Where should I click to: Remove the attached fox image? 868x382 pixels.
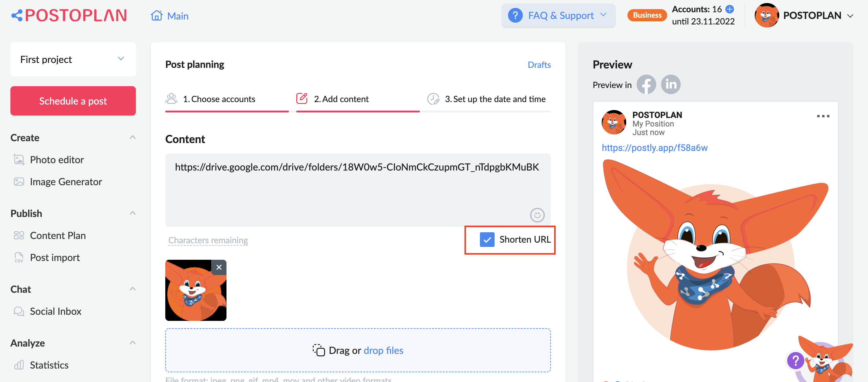click(219, 267)
